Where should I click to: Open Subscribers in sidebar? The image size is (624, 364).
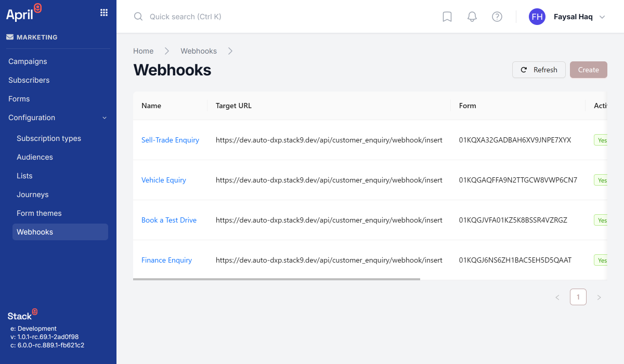pos(58,80)
